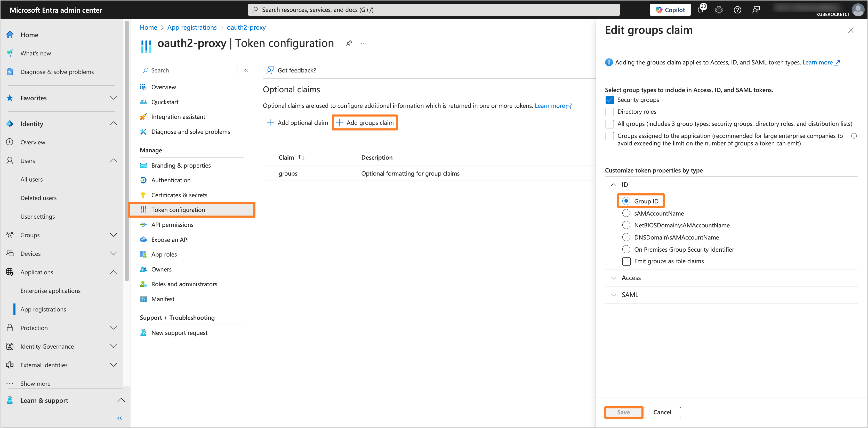The width and height of the screenshot is (868, 428).
Task: Collapse the ID token section
Action: coord(613,185)
